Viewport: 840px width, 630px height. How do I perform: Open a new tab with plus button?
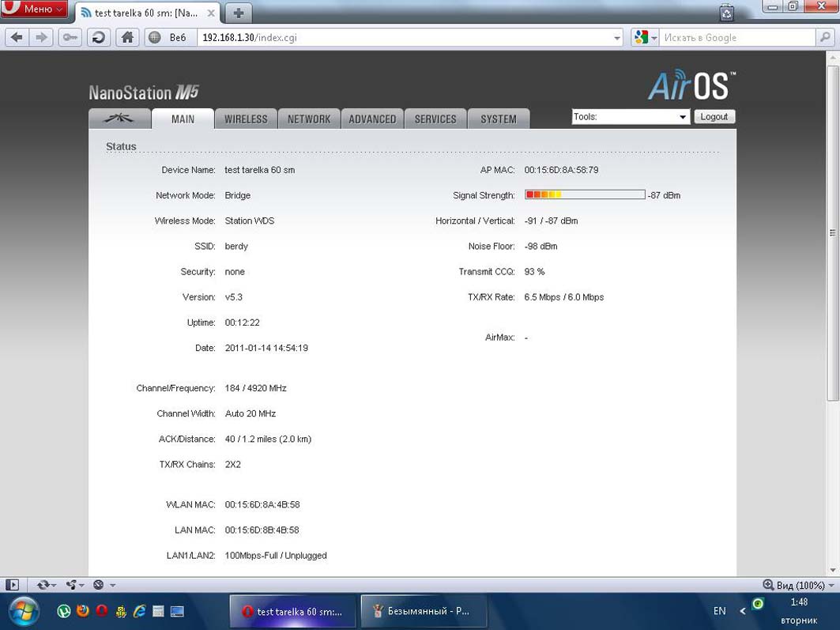tap(239, 13)
